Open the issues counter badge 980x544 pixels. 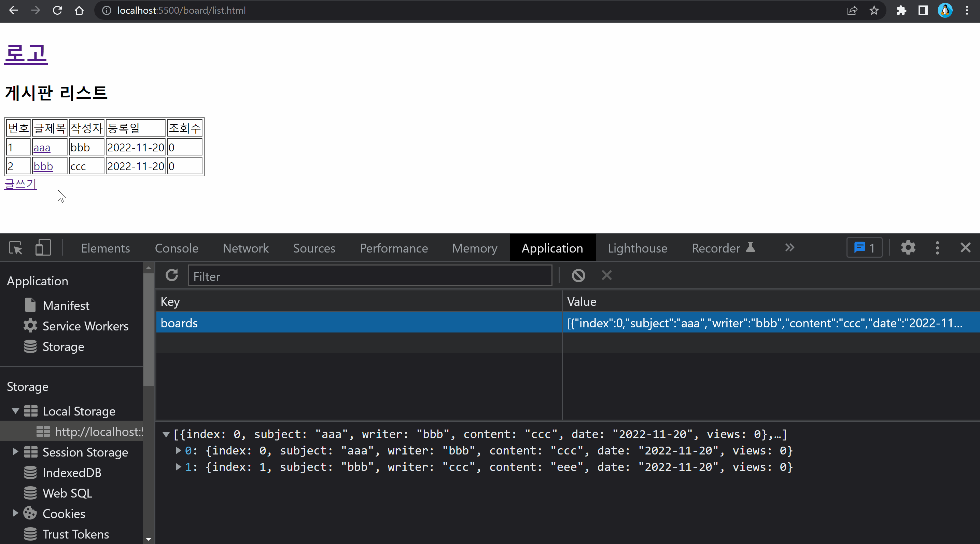(864, 248)
